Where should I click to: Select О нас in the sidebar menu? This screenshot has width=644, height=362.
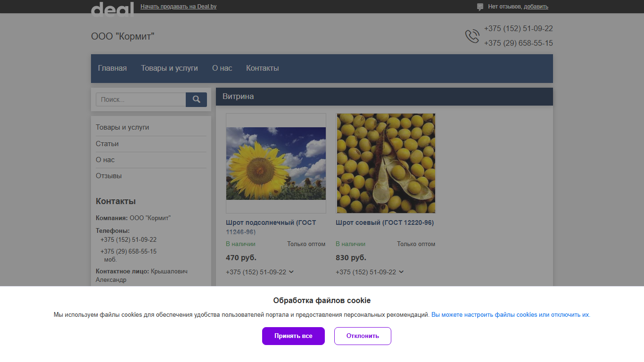(x=105, y=160)
